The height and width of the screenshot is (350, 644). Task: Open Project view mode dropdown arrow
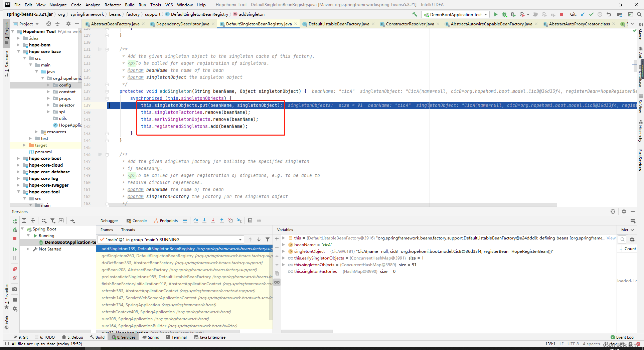coord(37,24)
